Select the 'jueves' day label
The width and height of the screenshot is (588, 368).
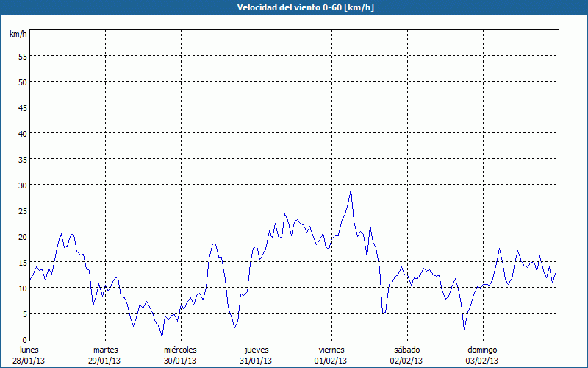[x=257, y=350]
